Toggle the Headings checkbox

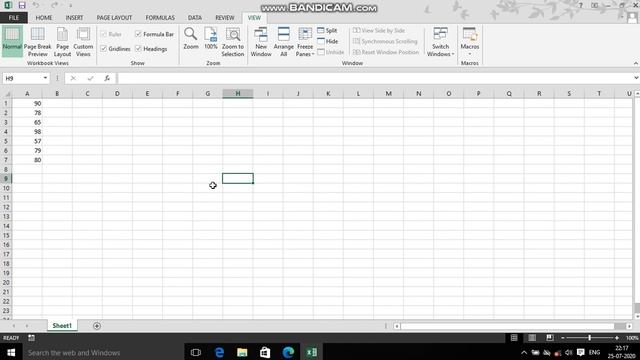138,49
